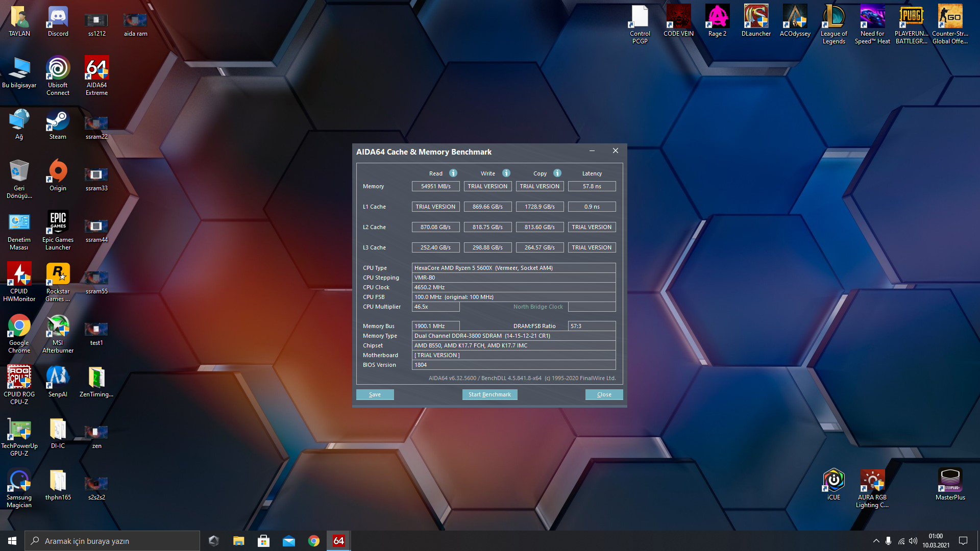Open the Chrome icon in the taskbar
The width and height of the screenshot is (980, 551).
(314, 541)
